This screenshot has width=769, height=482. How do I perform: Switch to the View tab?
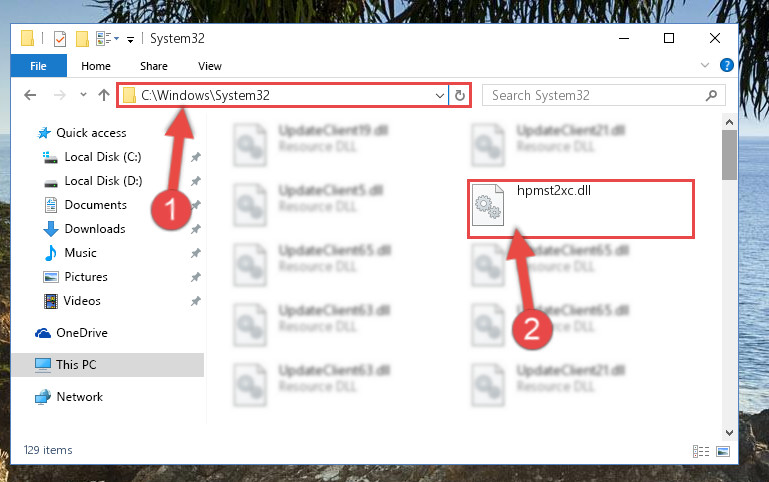pyautogui.click(x=209, y=66)
